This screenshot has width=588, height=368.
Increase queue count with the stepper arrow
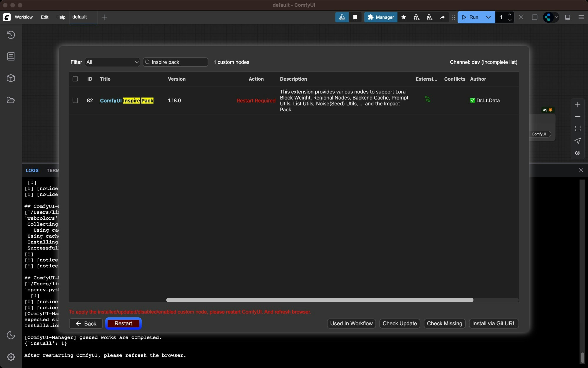(510, 15)
